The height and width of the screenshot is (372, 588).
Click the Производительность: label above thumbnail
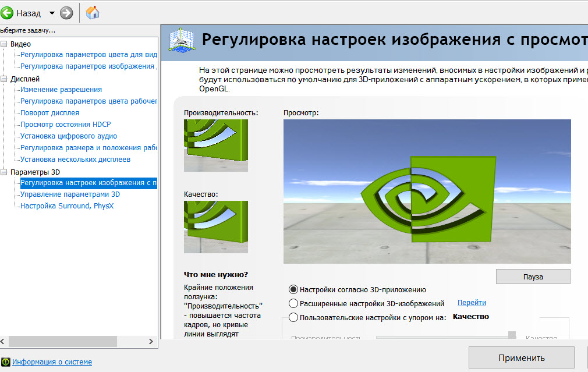tap(221, 113)
